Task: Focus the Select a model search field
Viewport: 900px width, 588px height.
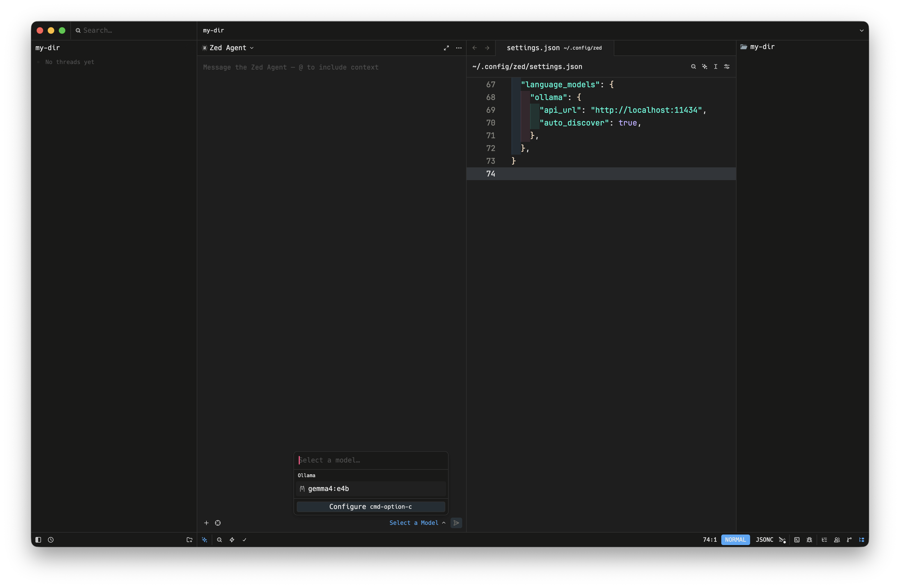Action: (371, 460)
